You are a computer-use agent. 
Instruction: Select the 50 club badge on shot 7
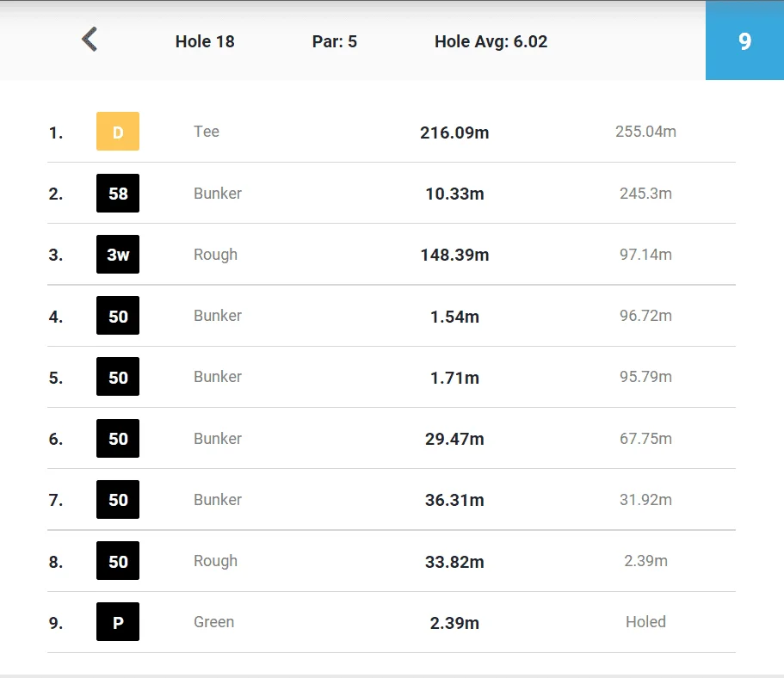[118, 500]
